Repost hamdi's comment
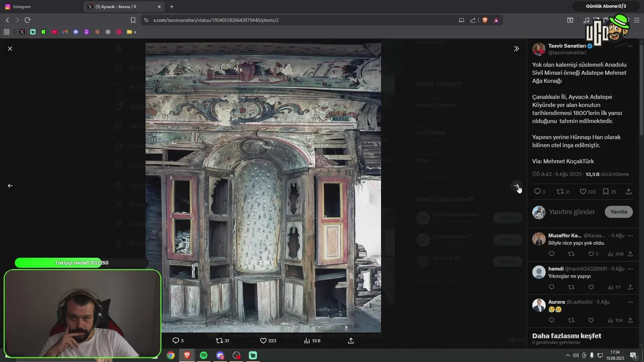The height and width of the screenshot is (362, 644). (571, 287)
